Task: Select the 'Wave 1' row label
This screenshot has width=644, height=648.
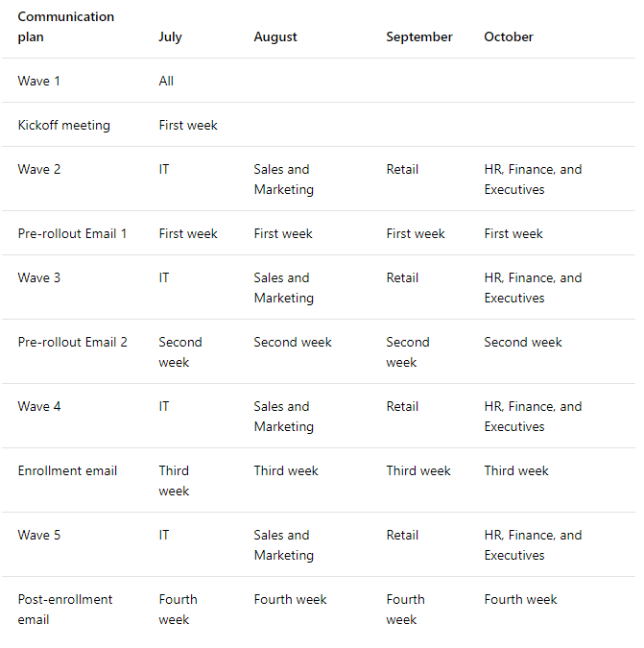Action: 39,81
